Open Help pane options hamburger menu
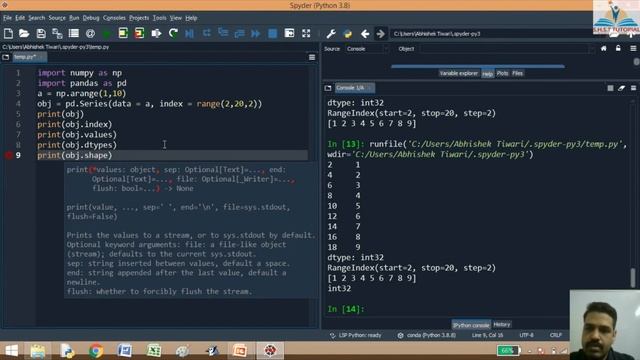Viewport: 640px width, 360px height. pos(633,49)
